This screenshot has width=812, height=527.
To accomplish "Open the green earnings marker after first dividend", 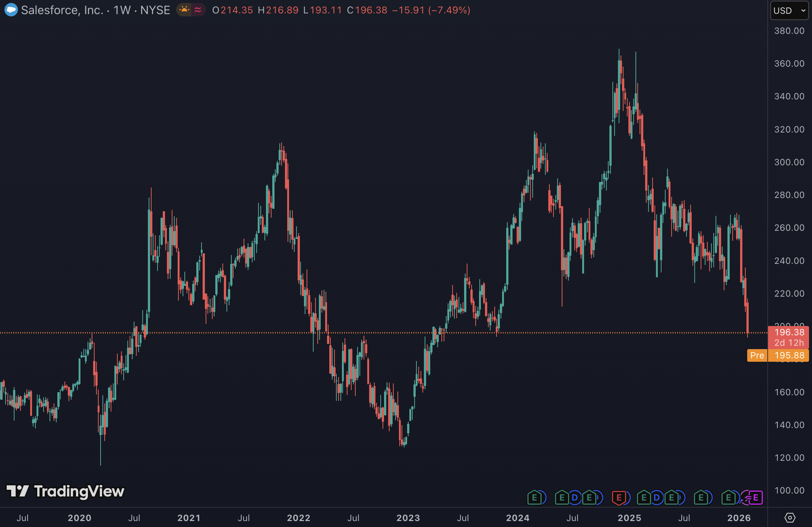I will click(589, 498).
